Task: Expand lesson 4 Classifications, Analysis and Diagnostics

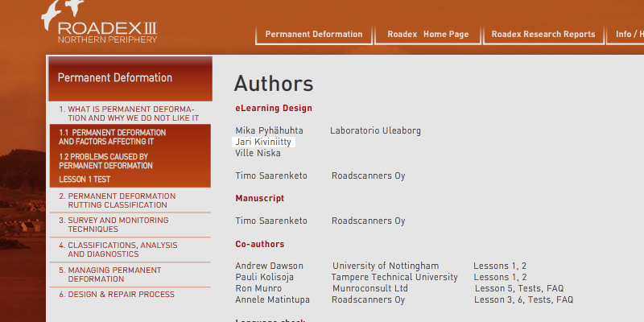Action: coord(118,250)
